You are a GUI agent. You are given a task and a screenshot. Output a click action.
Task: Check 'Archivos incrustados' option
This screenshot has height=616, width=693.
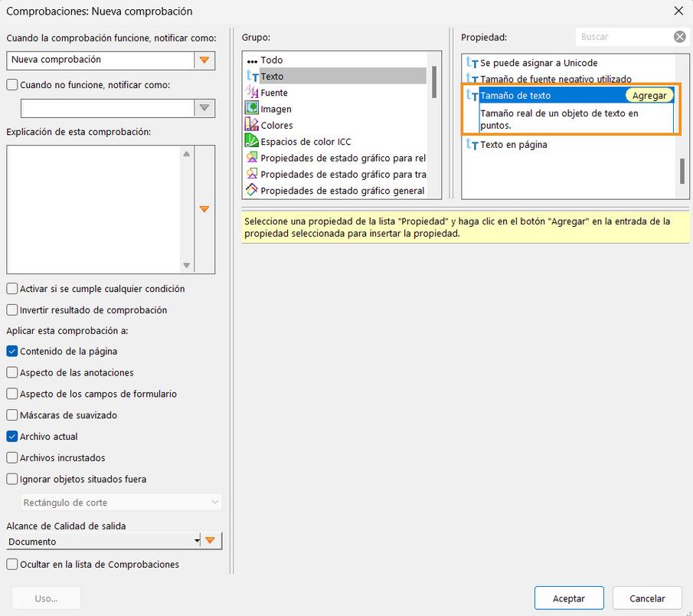click(x=12, y=457)
